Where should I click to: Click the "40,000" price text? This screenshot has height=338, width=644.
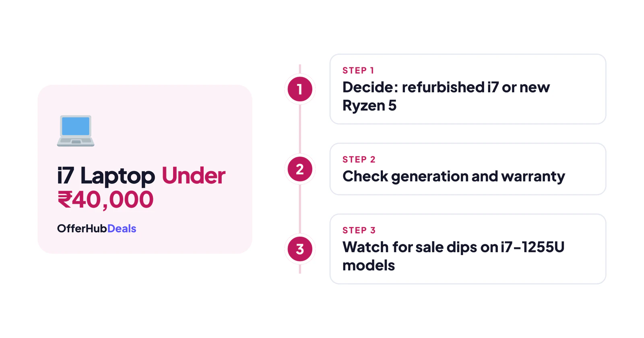click(113, 200)
